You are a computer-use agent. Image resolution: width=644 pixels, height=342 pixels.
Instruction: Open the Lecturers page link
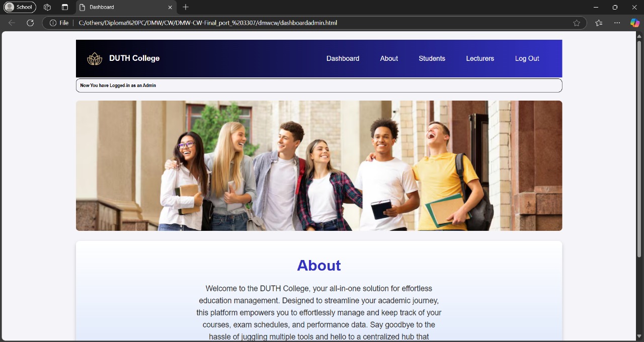[480, 58]
